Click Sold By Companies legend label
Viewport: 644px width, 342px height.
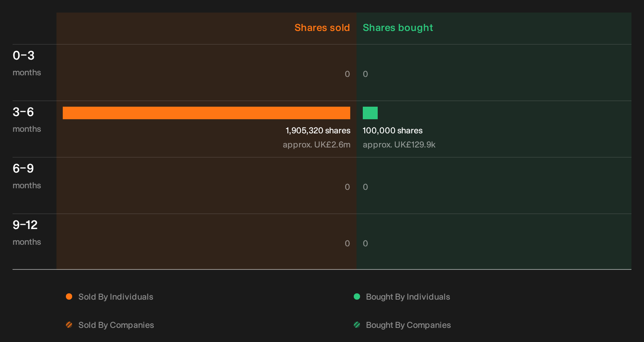[116, 325]
